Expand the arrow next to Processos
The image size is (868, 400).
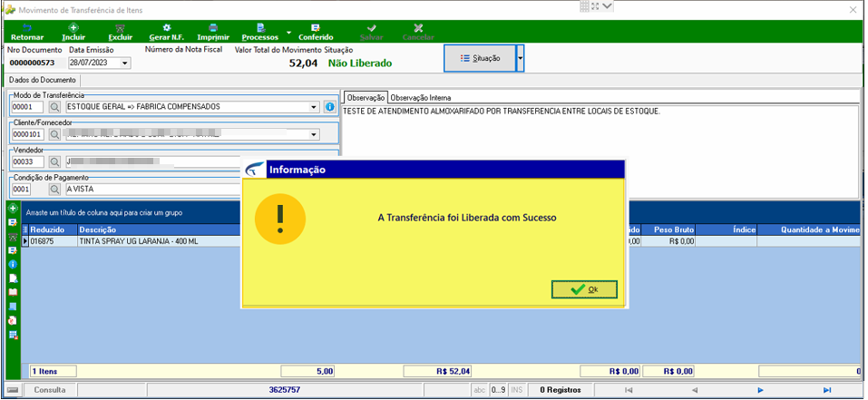[x=288, y=33]
